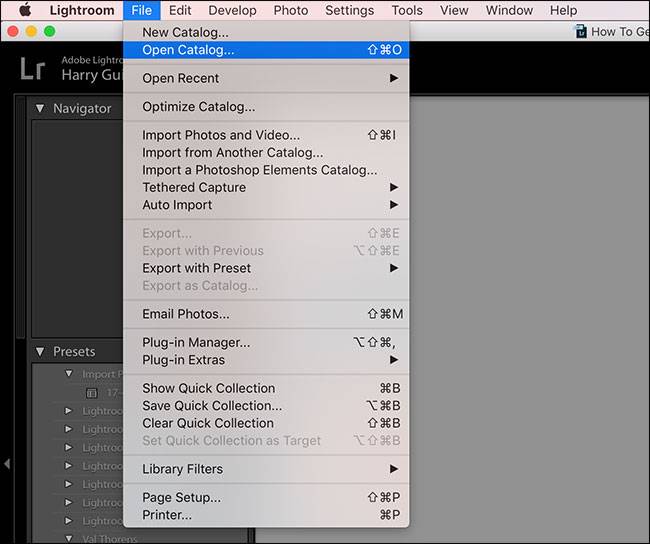This screenshot has height=544, width=650.
Task: Click Import Photos and Video
Action: 221,135
